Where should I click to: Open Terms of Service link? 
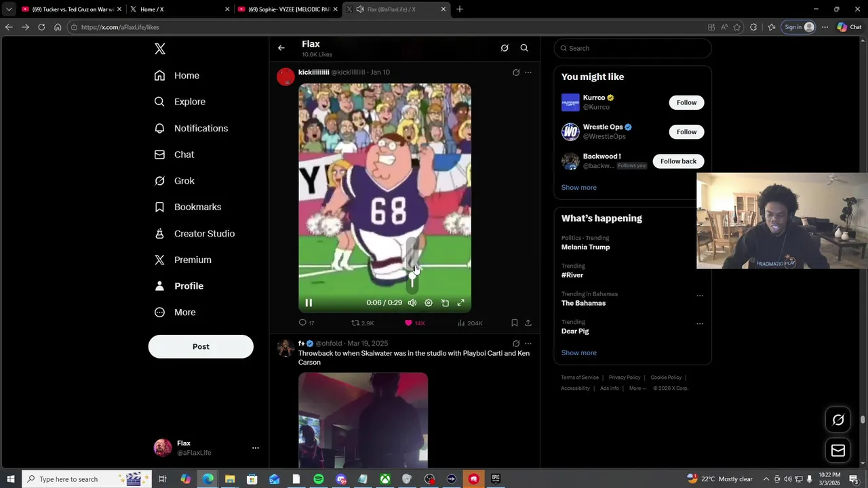pos(580,378)
